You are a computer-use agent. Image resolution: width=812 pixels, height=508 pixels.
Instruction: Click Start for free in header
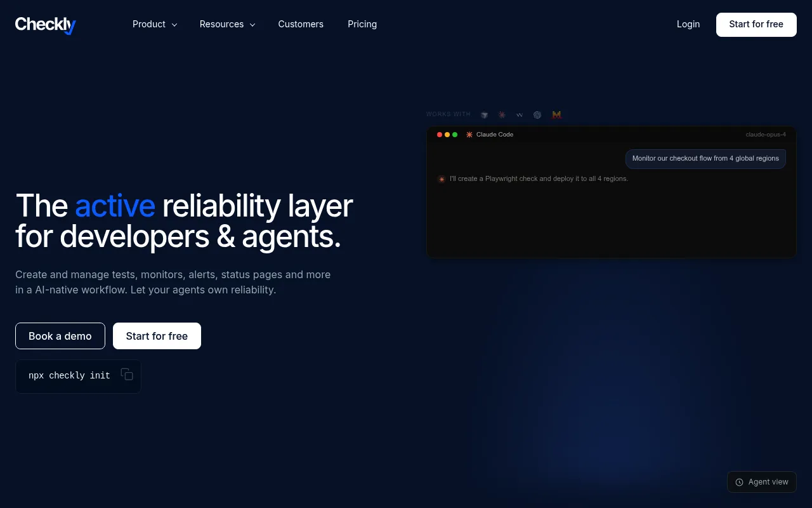click(756, 24)
